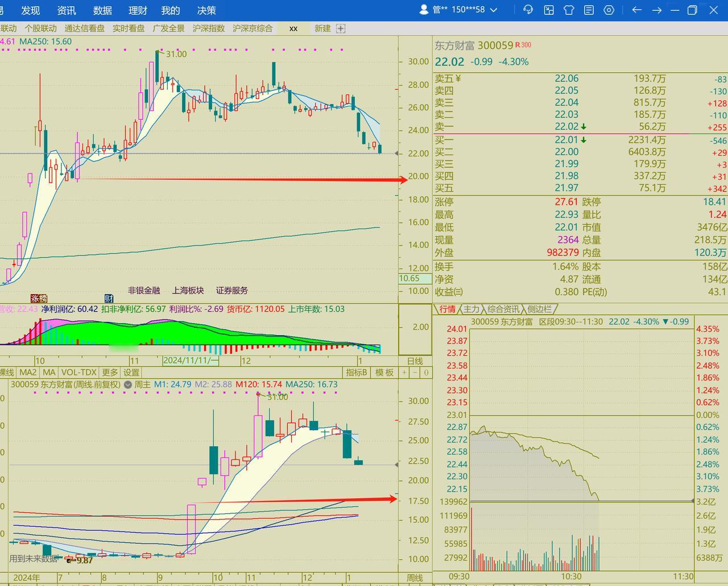Click the R300 badge beside the stock code

[x=523, y=45]
